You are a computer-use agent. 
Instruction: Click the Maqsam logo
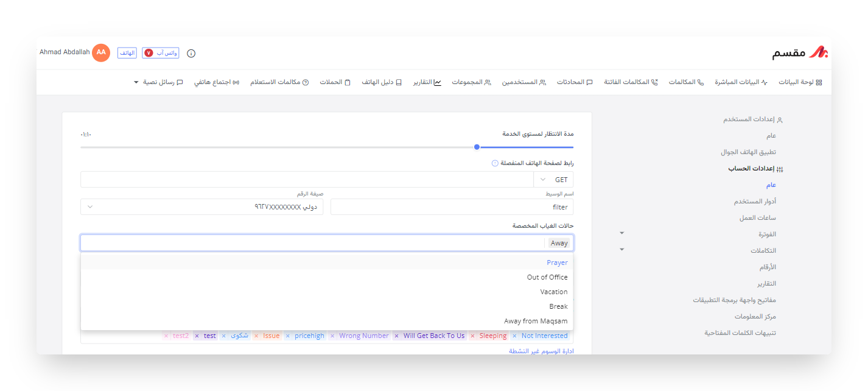click(800, 53)
